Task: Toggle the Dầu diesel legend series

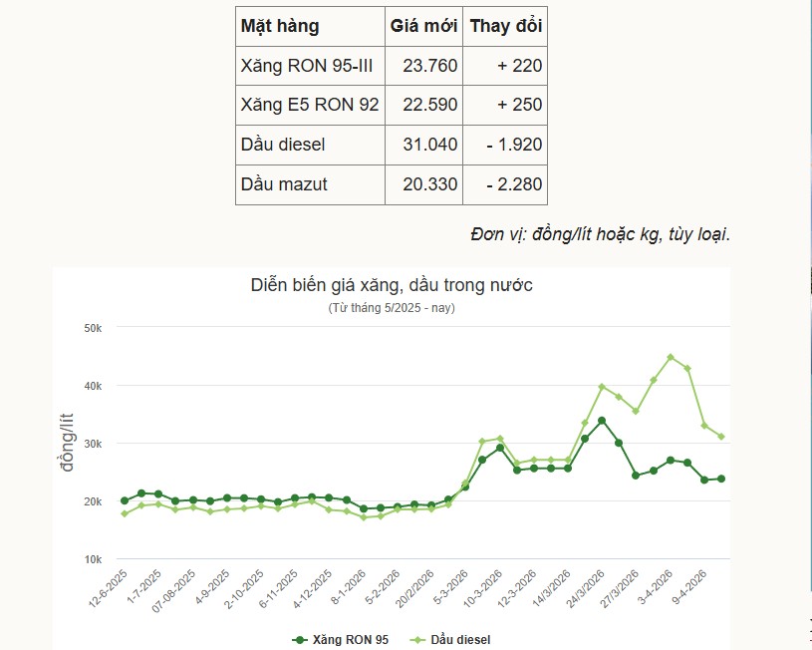Action: (460, 640)
